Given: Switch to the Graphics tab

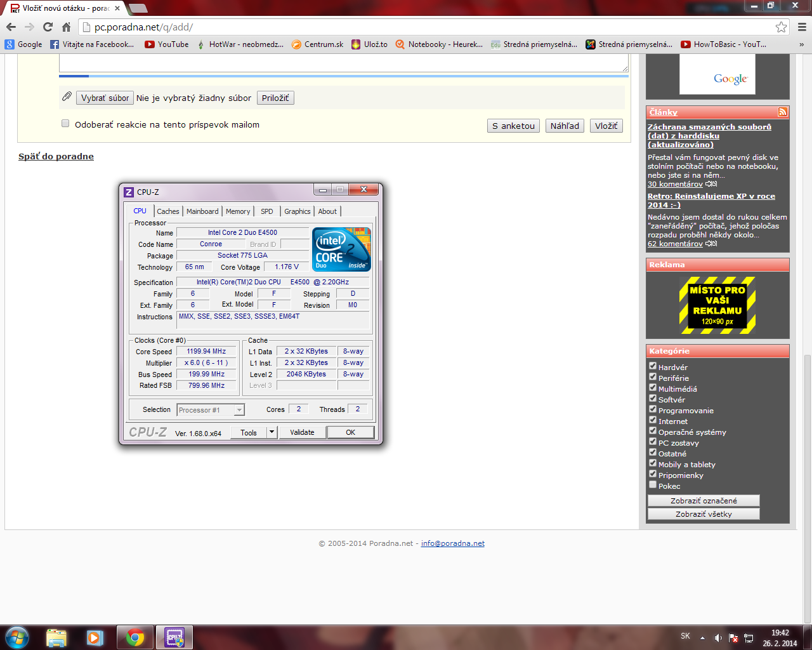Looking at the screenshot, I should 298,211.
